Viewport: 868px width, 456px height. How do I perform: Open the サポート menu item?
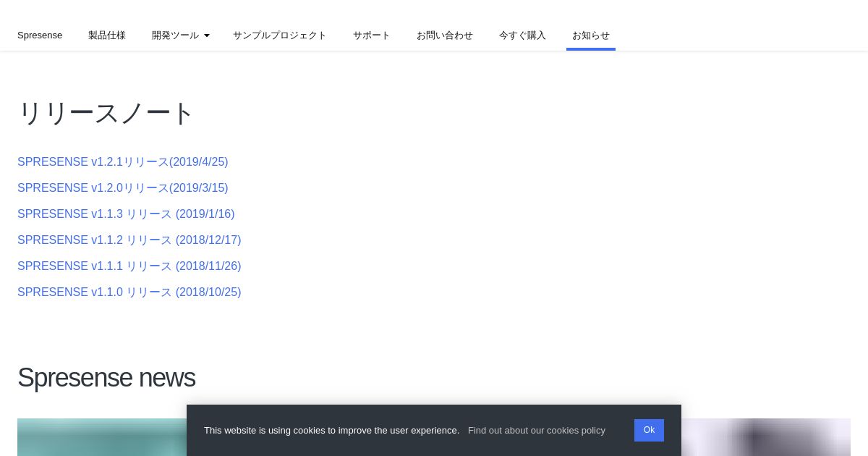pyautogui.click(x=372, y=35)
